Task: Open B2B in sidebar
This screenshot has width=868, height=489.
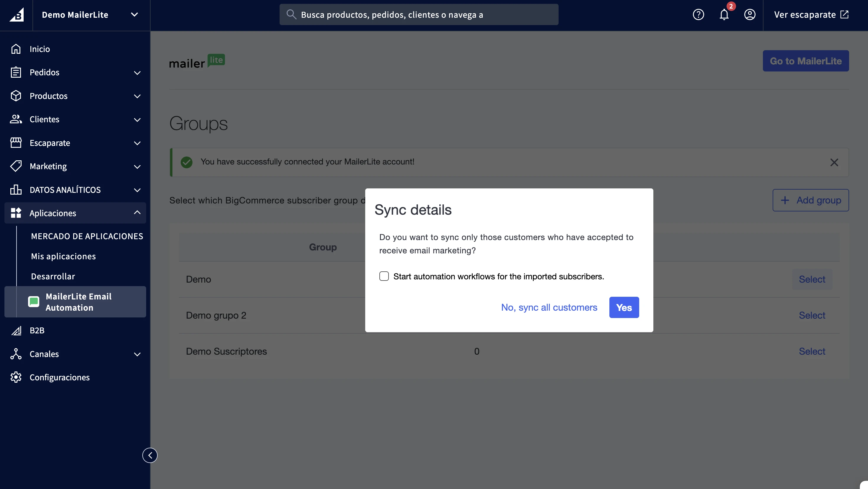Action: pyautogui.click(x=37, y=331)
